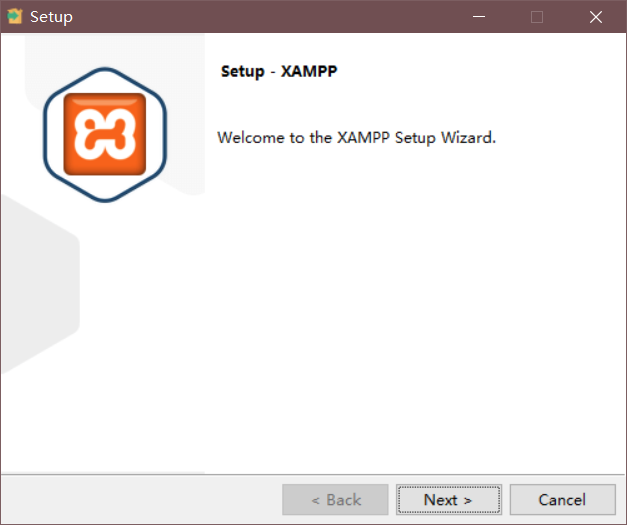
Task: Close the Setup wizard window
Action: (x=596, y=17)
